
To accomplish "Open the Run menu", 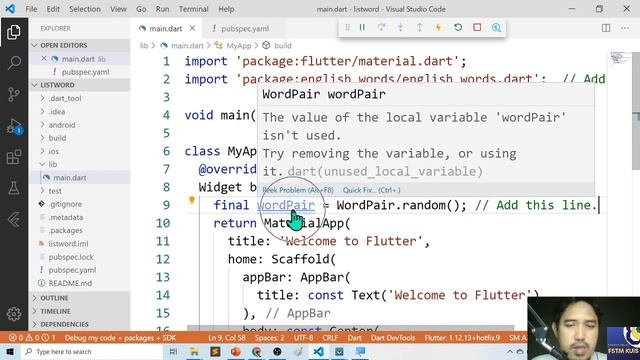I will pyautogui.click(x=162, y=9).
